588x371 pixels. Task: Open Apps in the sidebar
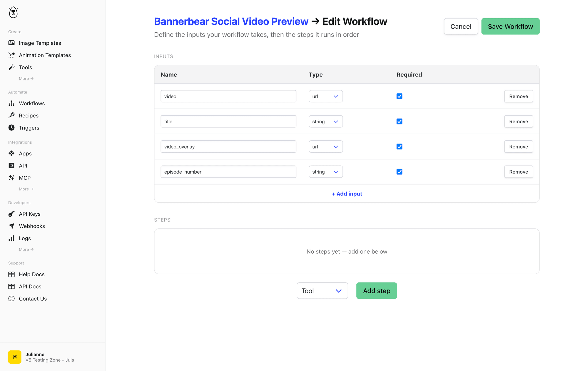coord(25,154)
